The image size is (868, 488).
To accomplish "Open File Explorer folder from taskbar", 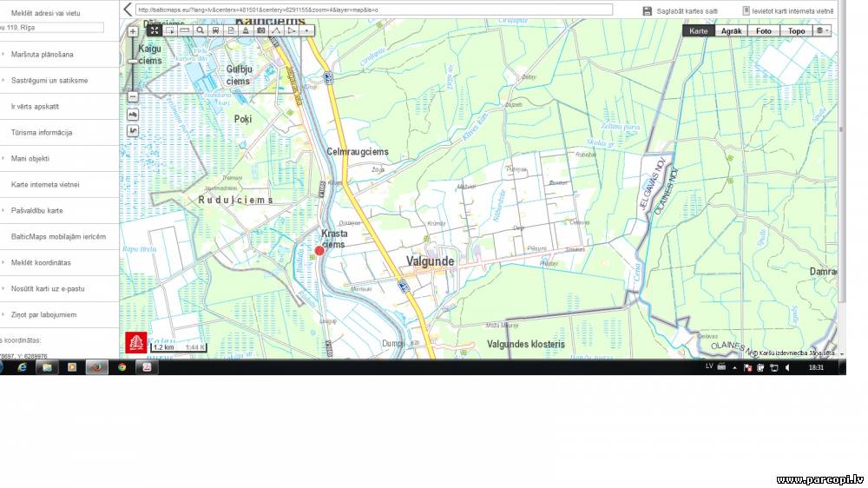I will [x=47, y=367].
